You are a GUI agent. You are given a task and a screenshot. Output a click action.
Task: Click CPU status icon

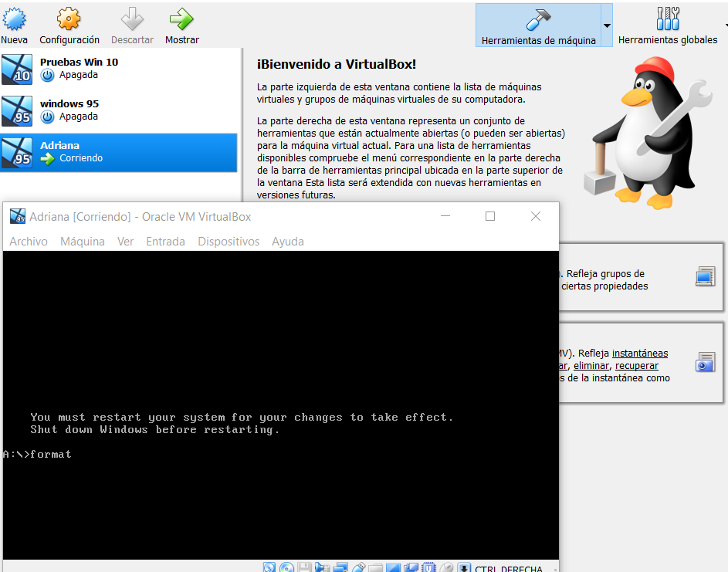[x=428, y=567]
